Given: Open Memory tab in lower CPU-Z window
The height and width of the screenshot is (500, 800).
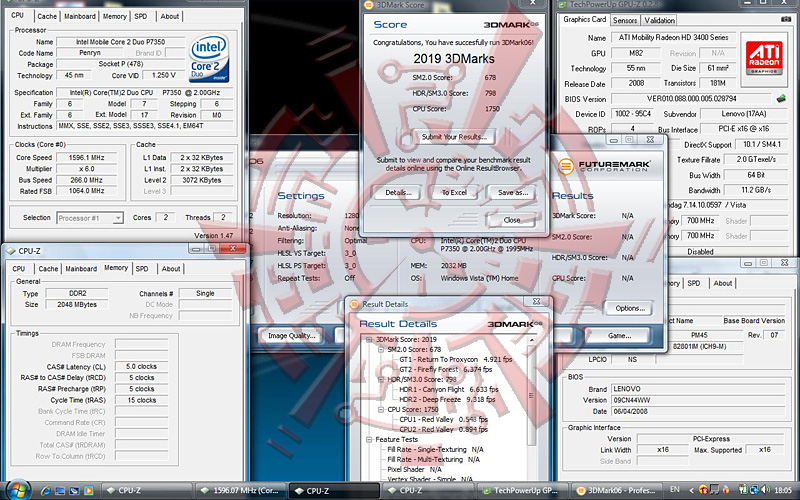Looking at the screenshot, I should point(116,268).
